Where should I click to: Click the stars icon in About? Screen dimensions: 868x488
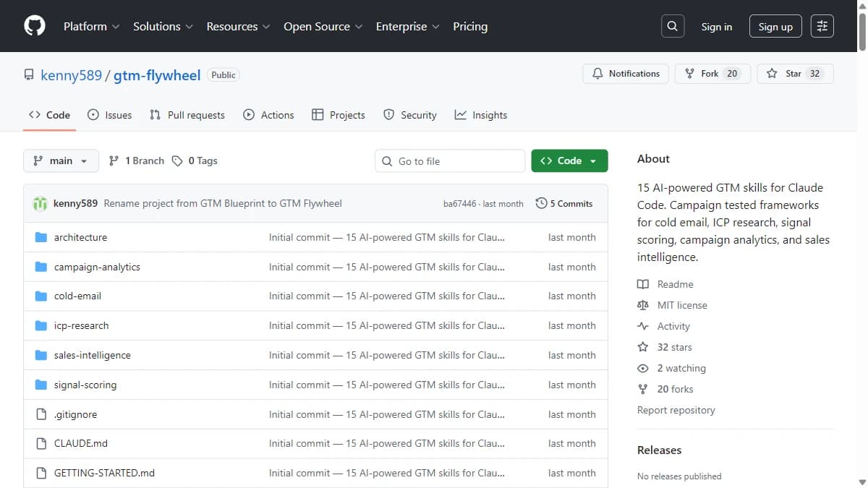[643, 348]
